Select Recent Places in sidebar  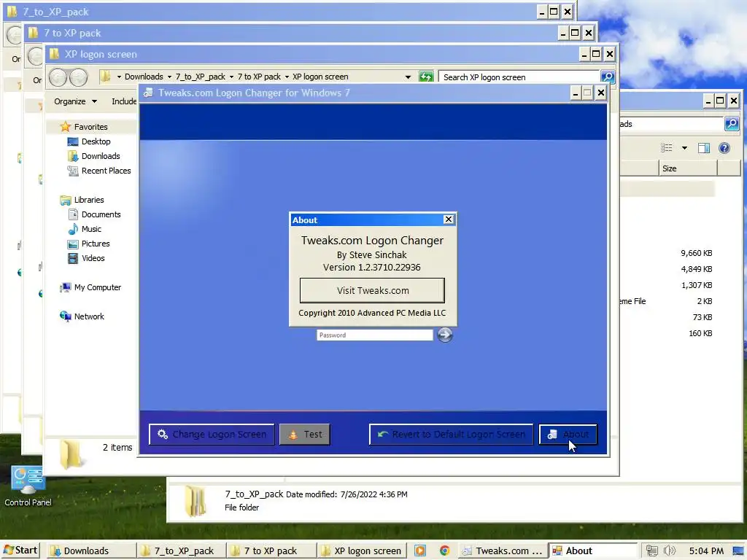click(106, 171)
